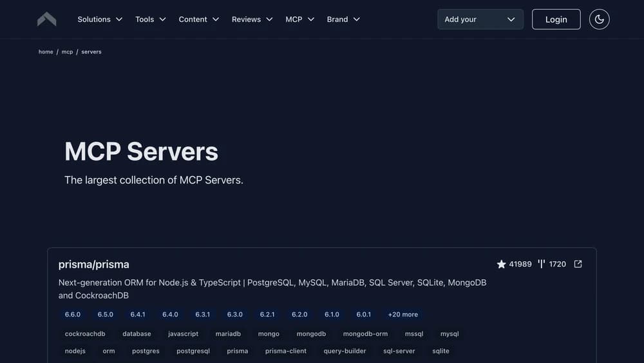Click the sqlite topic tag

(440, 351)
